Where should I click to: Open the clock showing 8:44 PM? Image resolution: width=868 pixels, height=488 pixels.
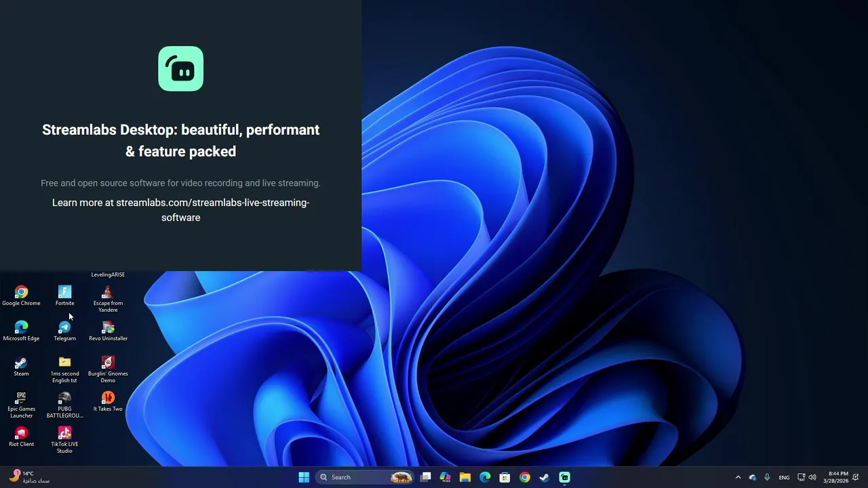click(835, 477)
